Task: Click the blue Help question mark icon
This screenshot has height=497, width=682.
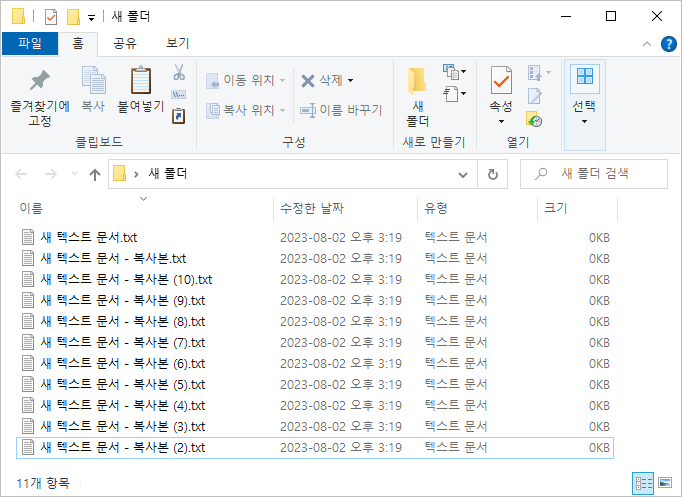Action: pyautogui.click(x=669, y=44)
